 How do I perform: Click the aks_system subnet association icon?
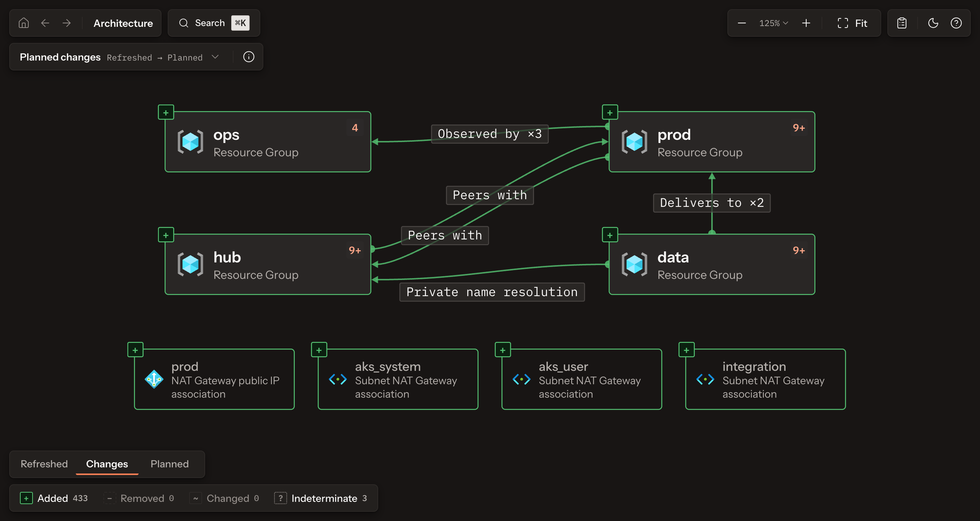coord(338,379)
